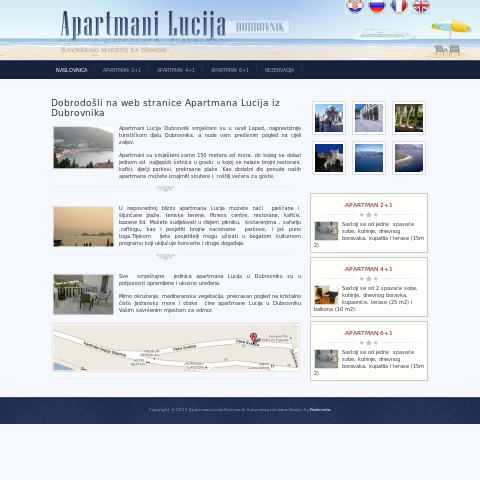
Task: Switch to English via UK flag icon
Action: [421, 6]
